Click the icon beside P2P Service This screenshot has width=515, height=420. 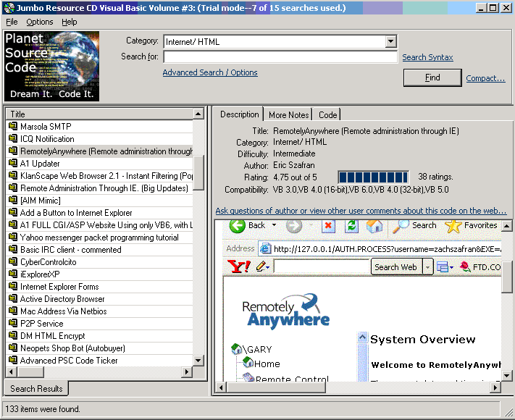[13, 323]
